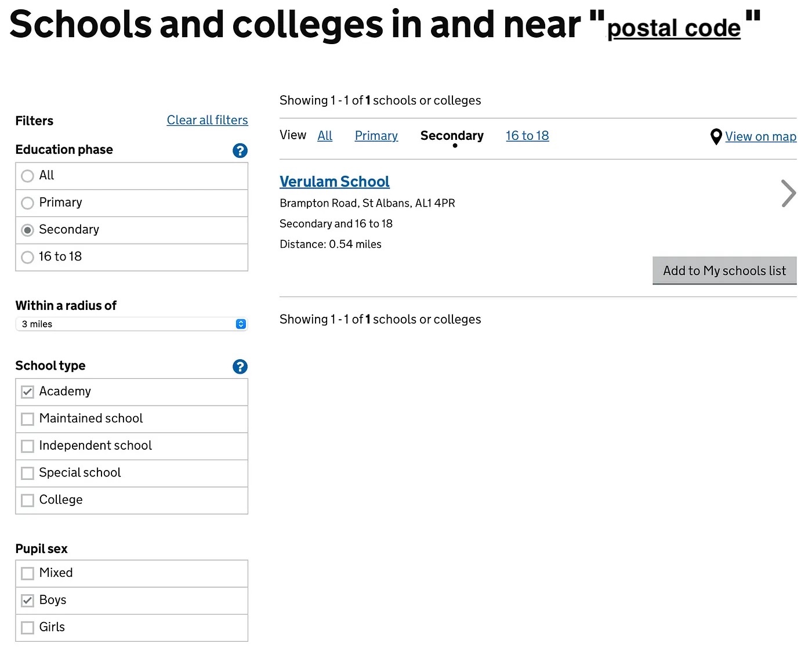Enable the Maintained school checkbox

[27, 419]
